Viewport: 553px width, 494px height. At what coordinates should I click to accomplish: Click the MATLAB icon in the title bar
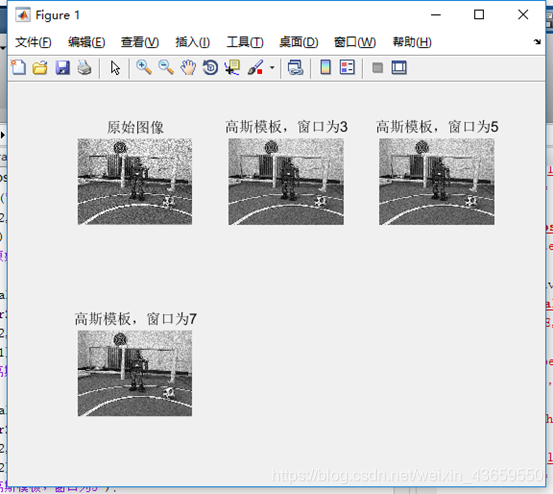(x=23, y=15)
